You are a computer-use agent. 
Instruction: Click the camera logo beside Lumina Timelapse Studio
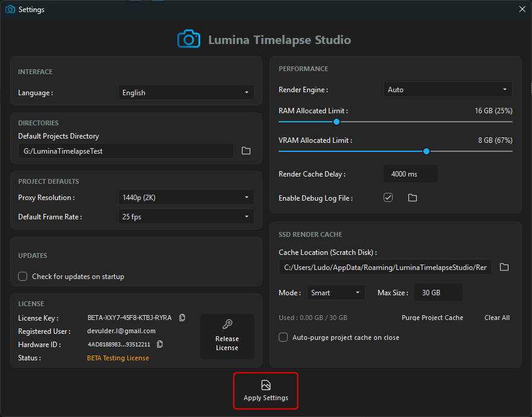(189, 39)
